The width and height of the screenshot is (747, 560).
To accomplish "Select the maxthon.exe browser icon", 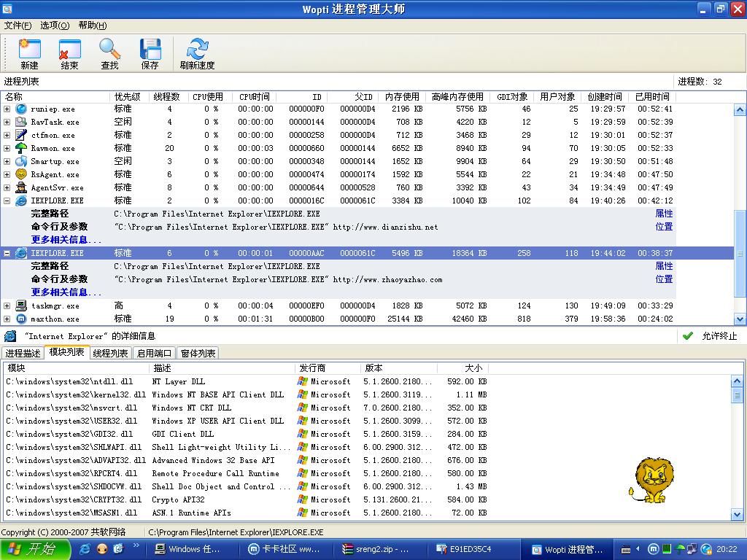I will pyautogui.click(x=21, y=319).
